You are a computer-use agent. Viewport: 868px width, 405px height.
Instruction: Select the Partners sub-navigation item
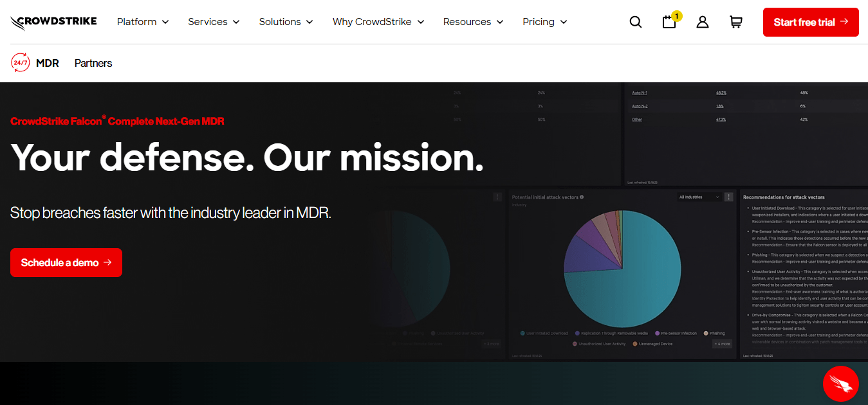click(x=93, y=63)
